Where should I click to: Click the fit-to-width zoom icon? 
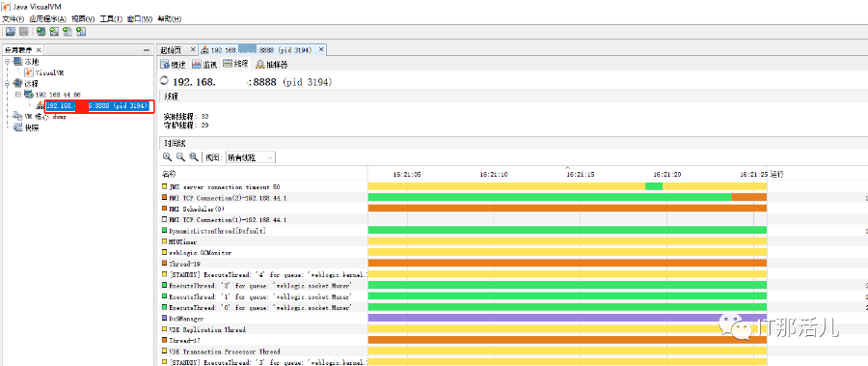pyautogui.click(x=193, y=157)
